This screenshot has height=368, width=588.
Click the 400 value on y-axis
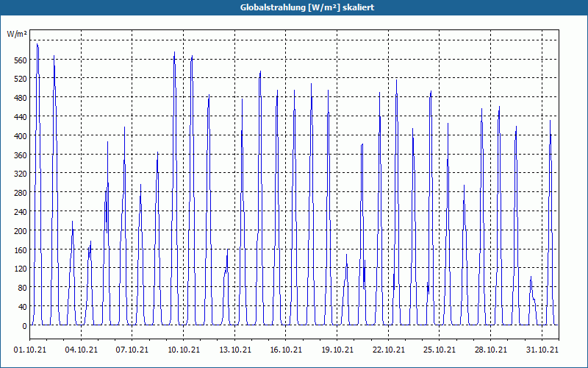tap(21, 136)
